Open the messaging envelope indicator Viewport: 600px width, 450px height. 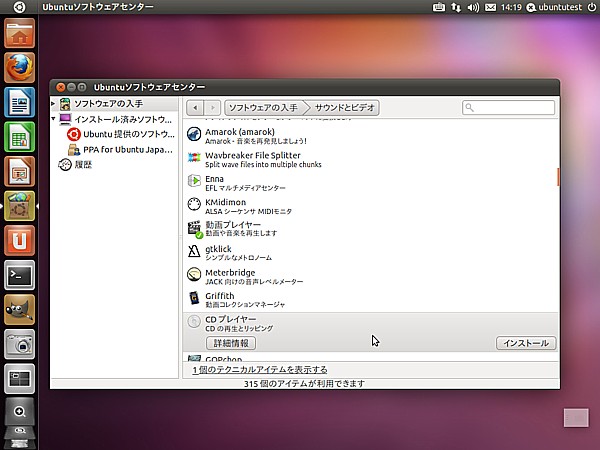coord(491,7)
